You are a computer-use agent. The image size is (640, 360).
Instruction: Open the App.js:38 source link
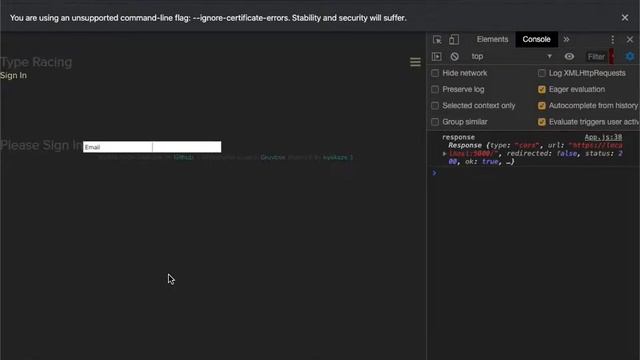[603, 137]
